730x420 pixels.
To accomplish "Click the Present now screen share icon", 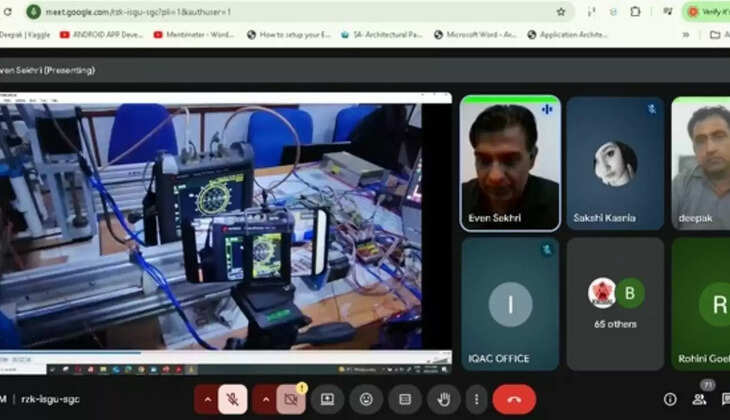I will (327, 399).
